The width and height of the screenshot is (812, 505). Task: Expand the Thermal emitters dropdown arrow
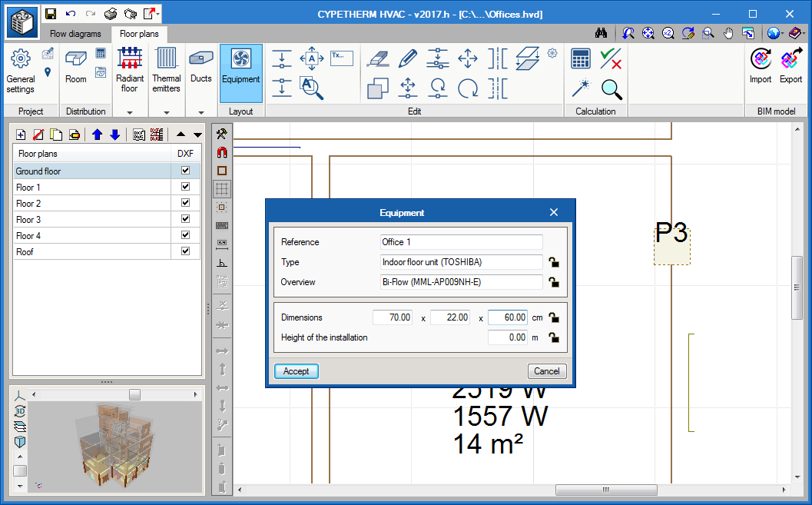(166, 112)
